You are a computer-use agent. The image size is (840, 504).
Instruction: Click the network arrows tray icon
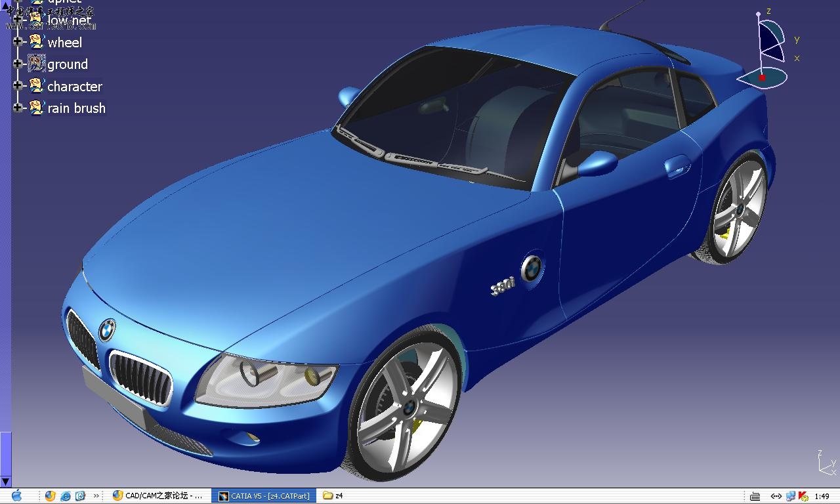776,496
